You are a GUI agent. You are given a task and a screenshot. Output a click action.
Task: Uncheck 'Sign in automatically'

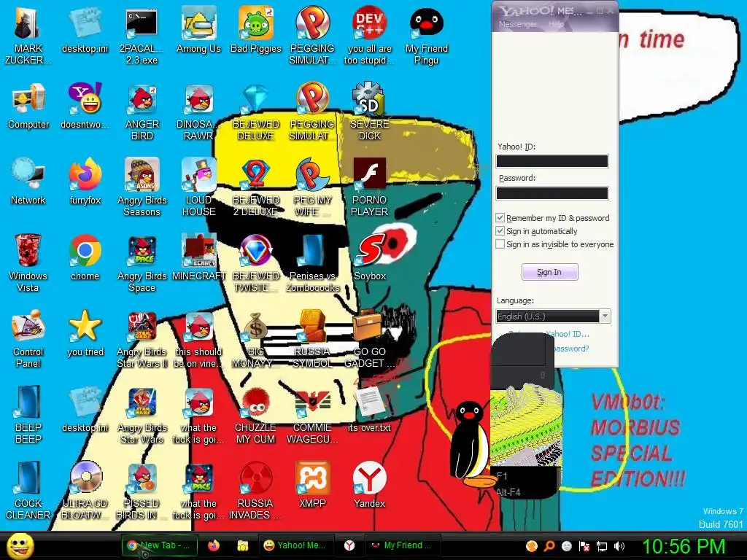(500, 231)
